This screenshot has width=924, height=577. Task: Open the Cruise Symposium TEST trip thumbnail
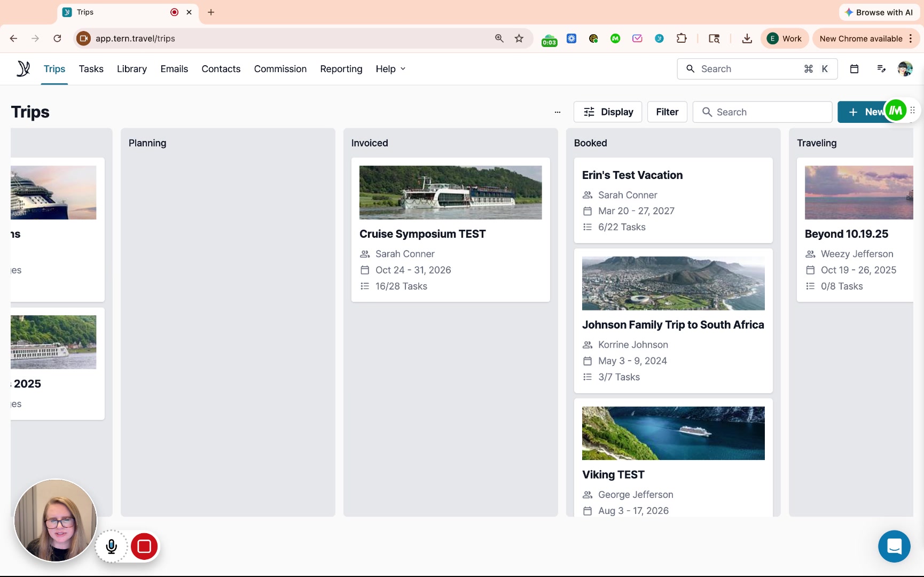(450, 192)
